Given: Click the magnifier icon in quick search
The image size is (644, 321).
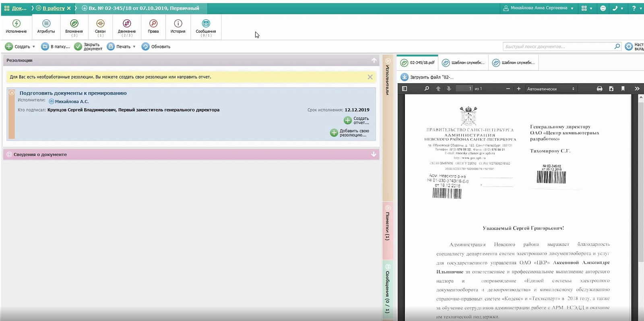Looking at the screenshot, I should 617,46.
